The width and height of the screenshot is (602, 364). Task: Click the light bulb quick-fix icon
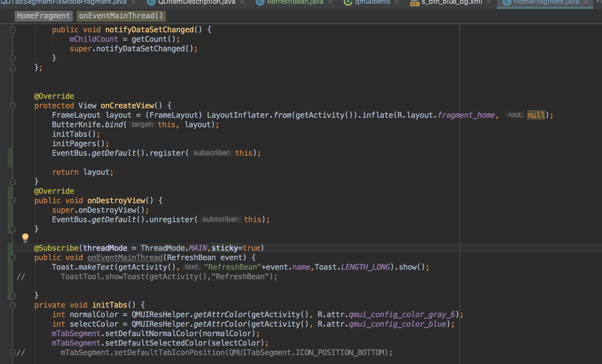click(x=25, y=237)
